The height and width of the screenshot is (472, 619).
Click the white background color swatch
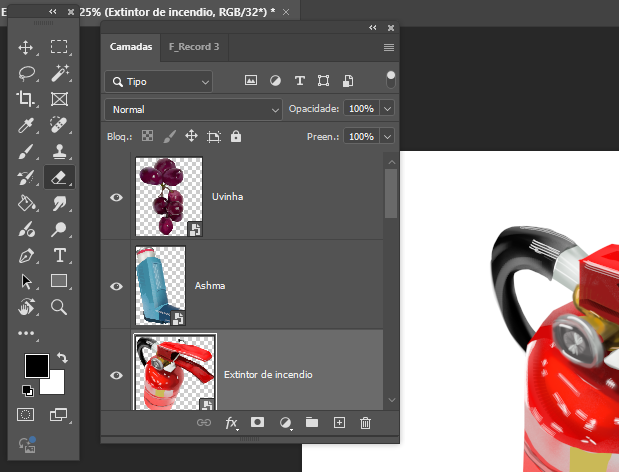[x=57, y=386]
